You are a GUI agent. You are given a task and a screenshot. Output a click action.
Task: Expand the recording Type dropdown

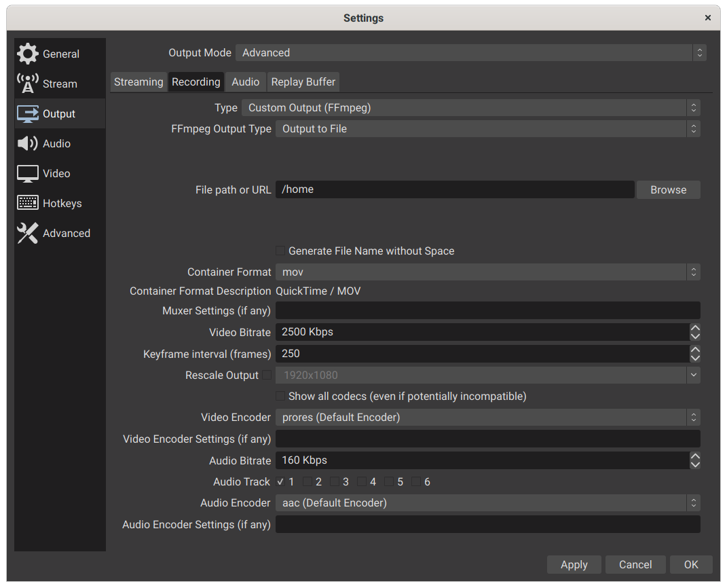click(x=470, y=107)
